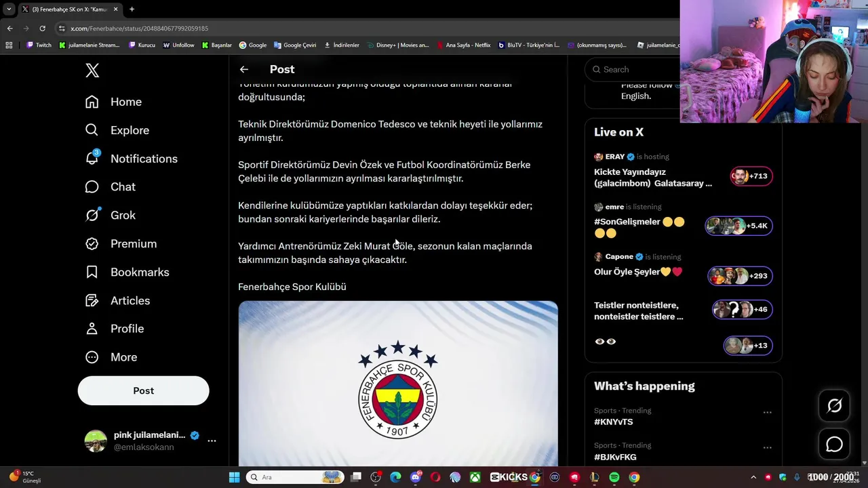Open account menu dots beside pink juilamelani
Viewport: 868px width, 488px height.
212,441
